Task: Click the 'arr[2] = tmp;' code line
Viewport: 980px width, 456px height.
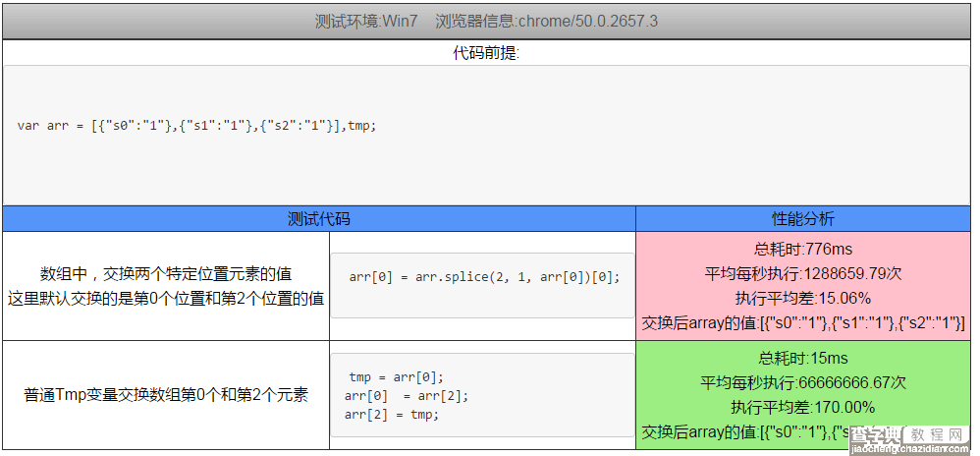Action: 392,414
